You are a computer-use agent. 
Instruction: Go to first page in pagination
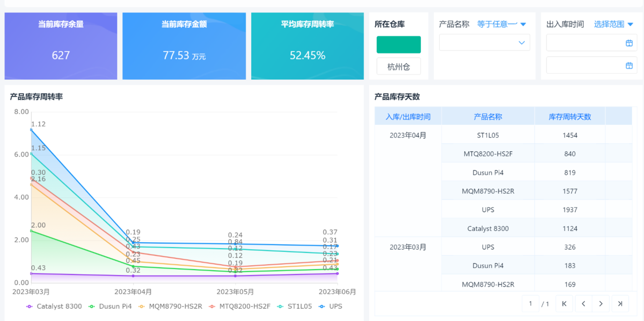[x=564, y=304]
